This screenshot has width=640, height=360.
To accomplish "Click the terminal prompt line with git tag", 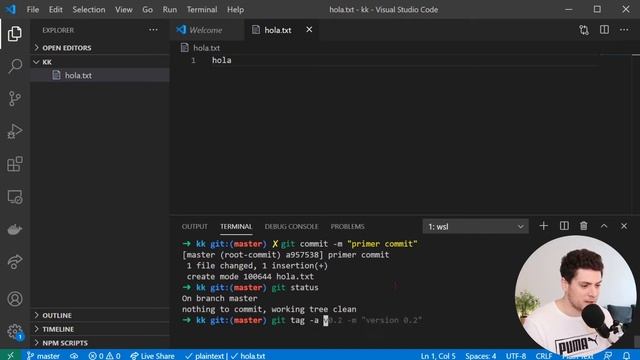I will click(302, 320).
